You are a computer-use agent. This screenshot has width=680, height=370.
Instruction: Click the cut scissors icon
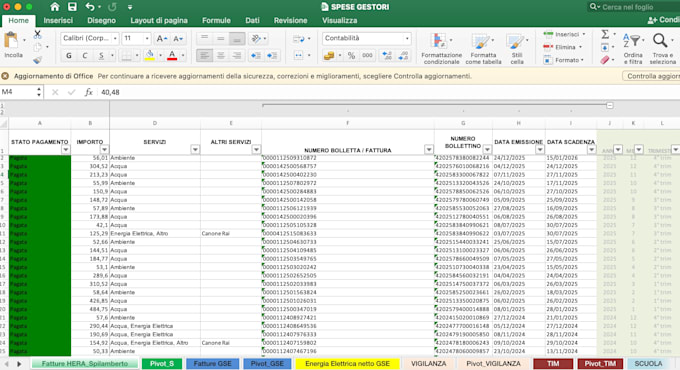(x=38, y=34)
